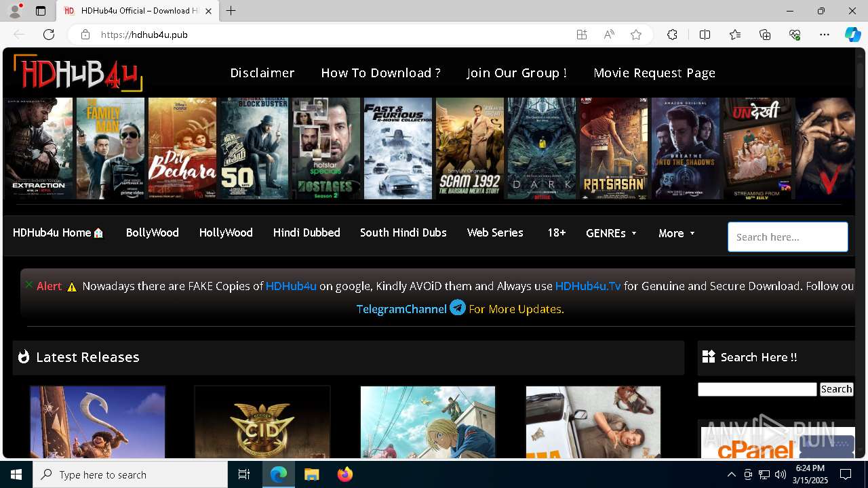The width and height of the screenshot is (868, 488).
Task: Open the notification center icon
Action: (846, 474)
